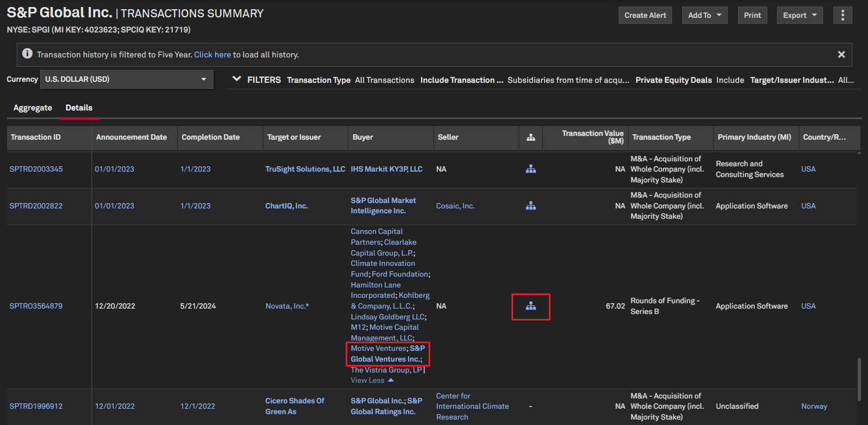Sort by Completion Date column header
This screenshot has width=868, height=425.
coord(211,137)
